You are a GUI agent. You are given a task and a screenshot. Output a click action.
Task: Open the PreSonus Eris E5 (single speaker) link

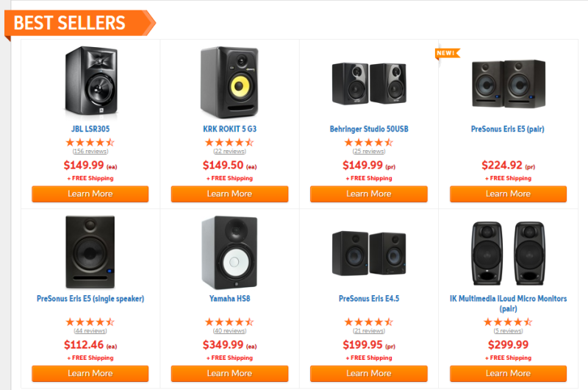[x=90, y=299]
